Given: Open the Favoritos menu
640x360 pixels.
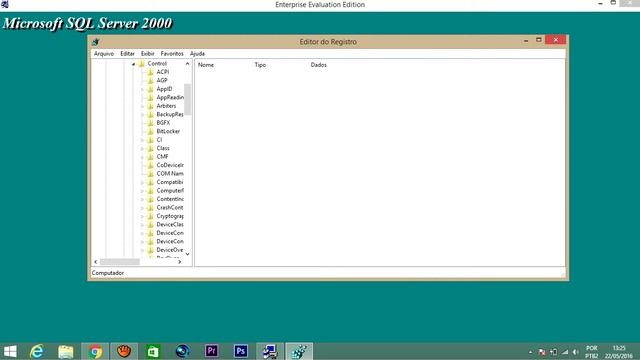Looking at the screenshot, I should [x=172, y=53].
